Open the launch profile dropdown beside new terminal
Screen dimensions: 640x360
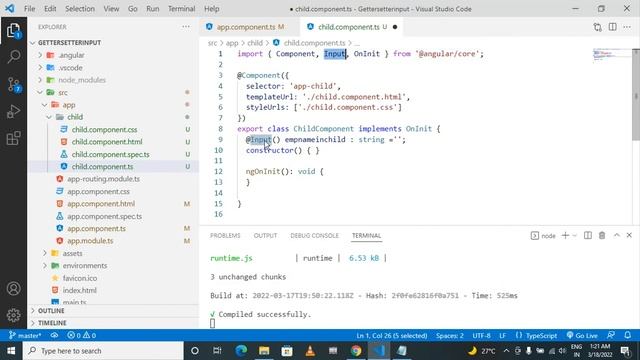tap(574, 236)
